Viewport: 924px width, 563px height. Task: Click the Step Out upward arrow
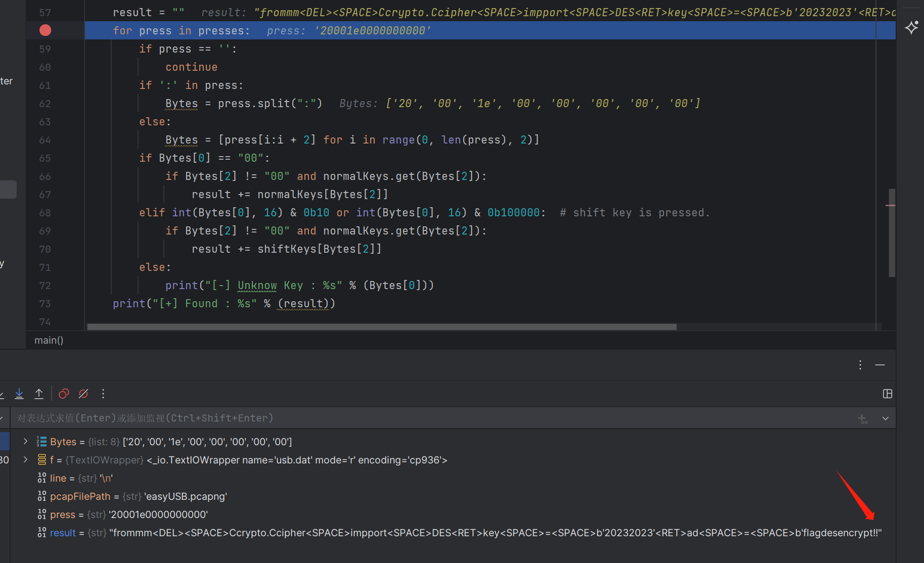click(39, 394)
